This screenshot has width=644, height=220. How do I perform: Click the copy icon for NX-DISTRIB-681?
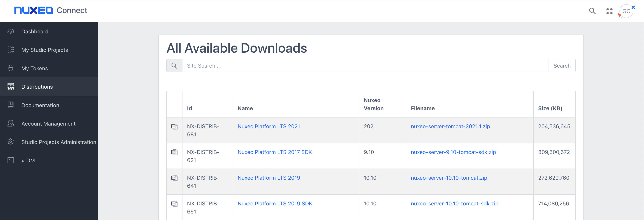174,126
